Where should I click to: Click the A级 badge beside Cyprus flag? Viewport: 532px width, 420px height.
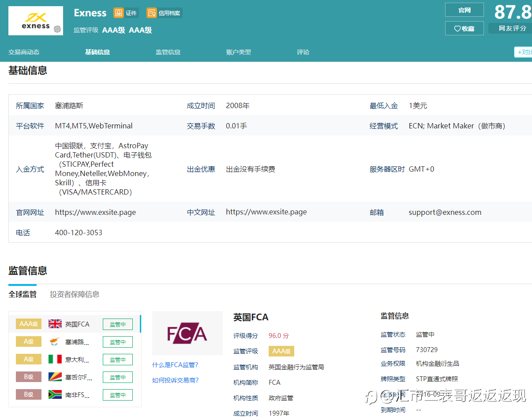point(29,341)
